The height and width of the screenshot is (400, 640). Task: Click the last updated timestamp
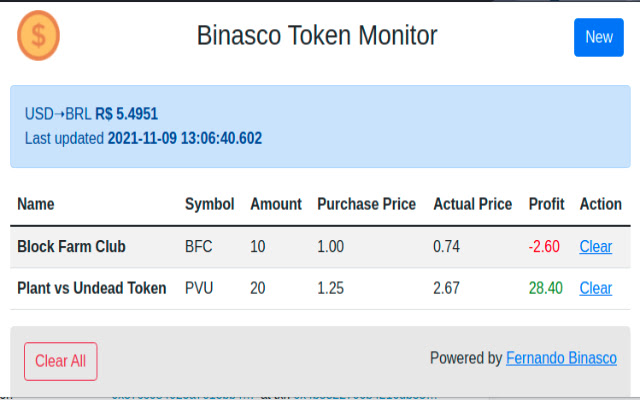pos(184,138)
